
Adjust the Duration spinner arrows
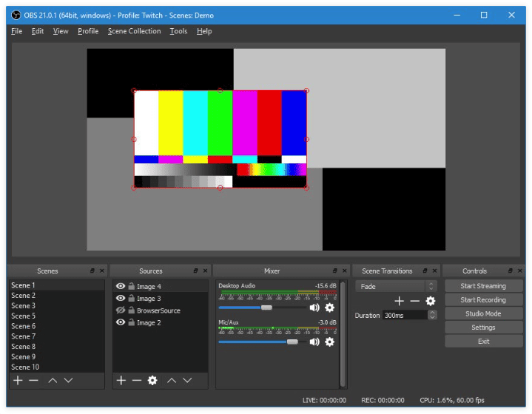(432, 315)
